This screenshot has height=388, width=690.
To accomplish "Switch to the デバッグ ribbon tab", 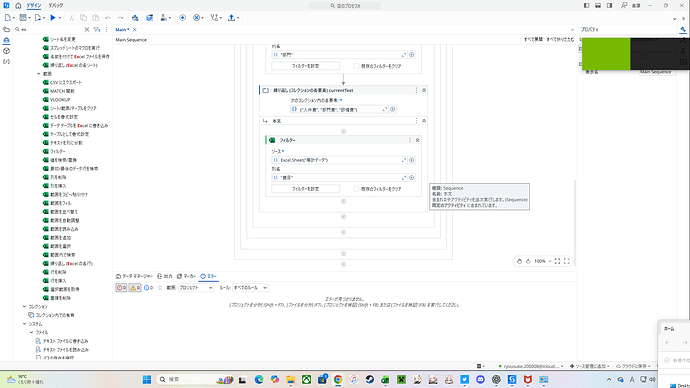I will point(55,6).
